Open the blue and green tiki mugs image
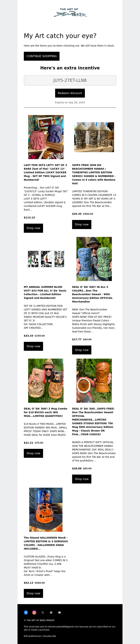The image size is (140, 644). click(x=94, y=259)
